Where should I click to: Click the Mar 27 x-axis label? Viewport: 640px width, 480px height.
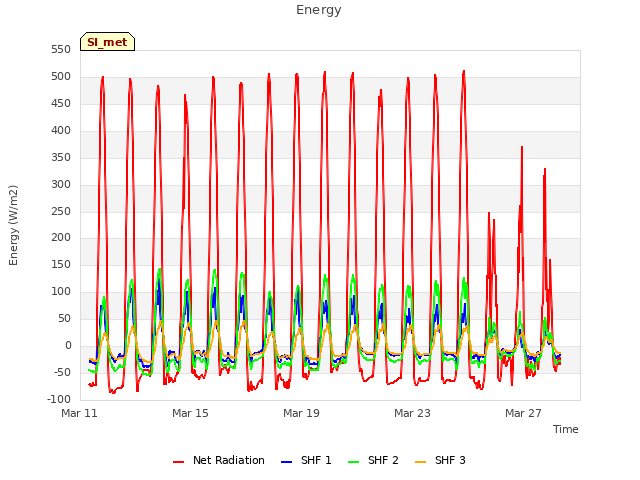pos(523,413)
